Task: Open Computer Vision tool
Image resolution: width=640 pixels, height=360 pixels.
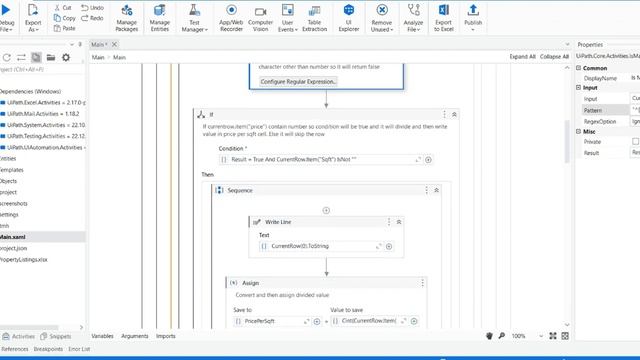Action: pyautogui.click(x=260, y=18)
